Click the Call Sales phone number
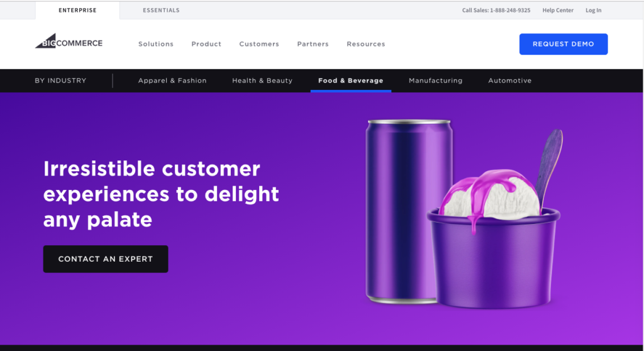The width and height of the screenshot is (644, 351). pos(496,10)
